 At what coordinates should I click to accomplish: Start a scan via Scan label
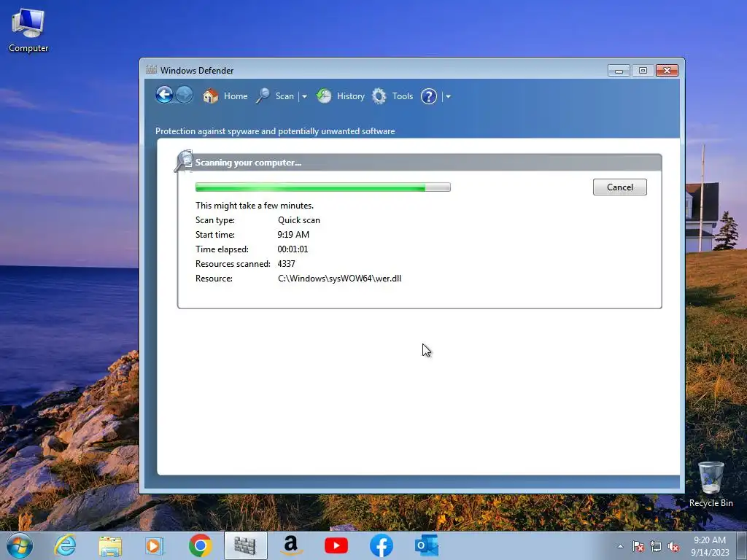[285, 96]
